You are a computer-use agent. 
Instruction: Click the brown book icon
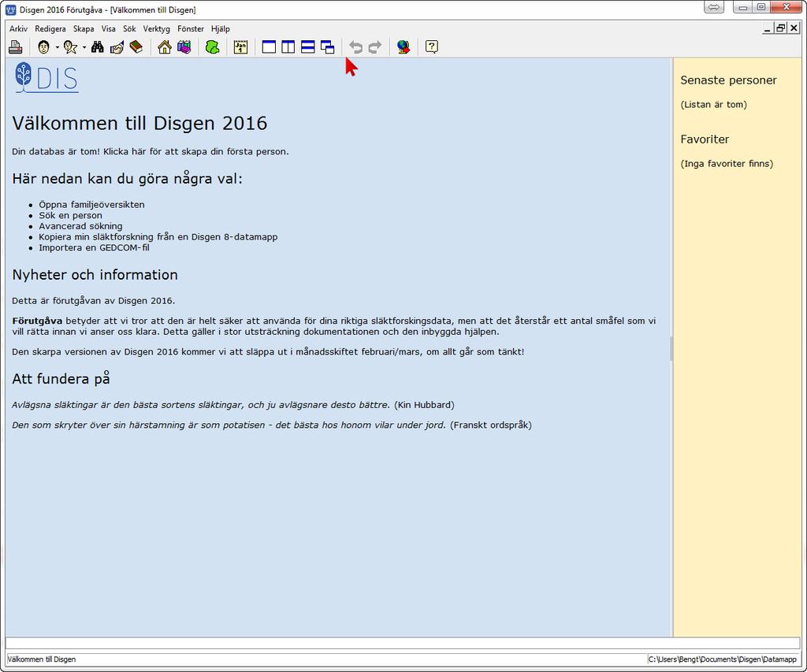click(x=136, y=47)
